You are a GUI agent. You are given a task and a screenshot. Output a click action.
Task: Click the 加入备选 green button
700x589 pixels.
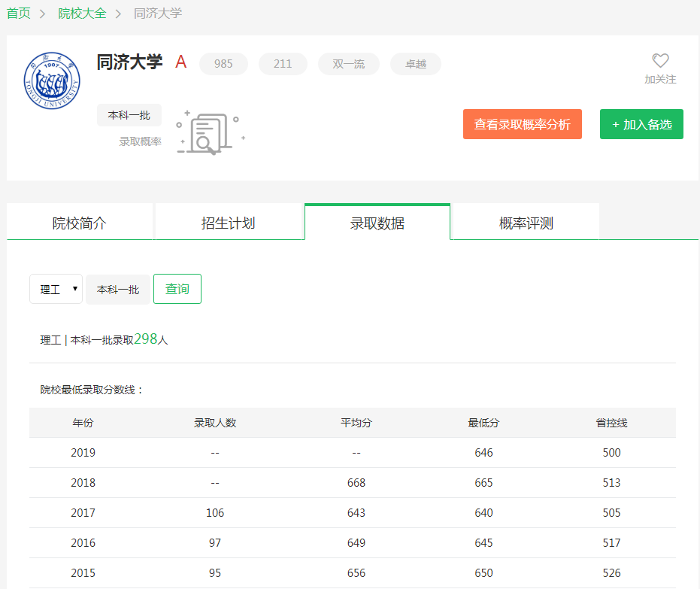[x=641, y=124]
